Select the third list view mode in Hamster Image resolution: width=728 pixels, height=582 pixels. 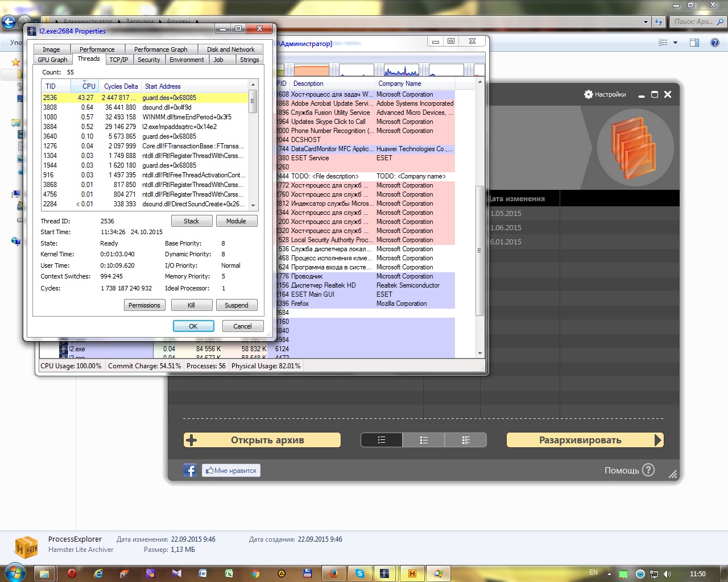pos(466,440)
